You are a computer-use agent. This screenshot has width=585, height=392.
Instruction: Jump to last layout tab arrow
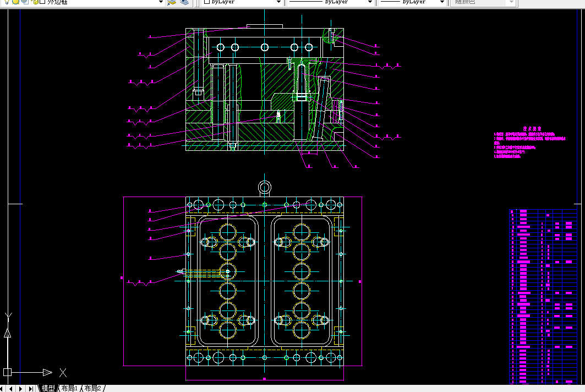click(x=31, y=389)
